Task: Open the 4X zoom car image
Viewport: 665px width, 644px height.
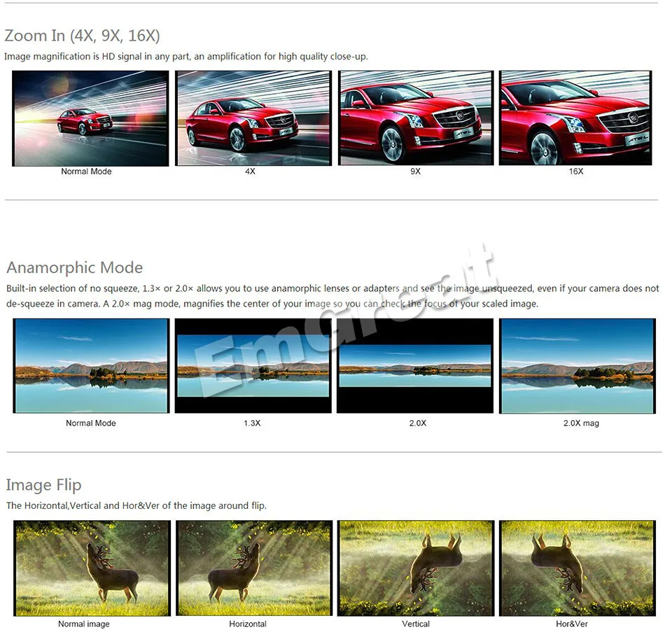Action: 253,118
